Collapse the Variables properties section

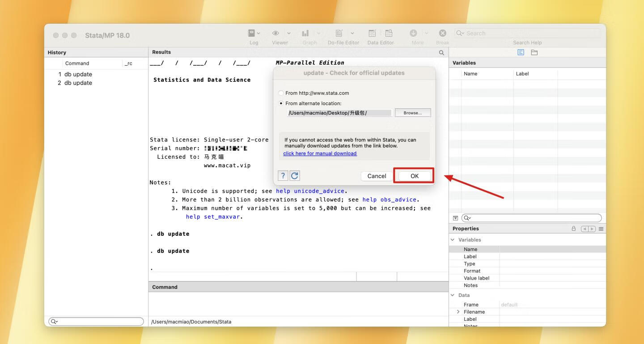point(453,240)
